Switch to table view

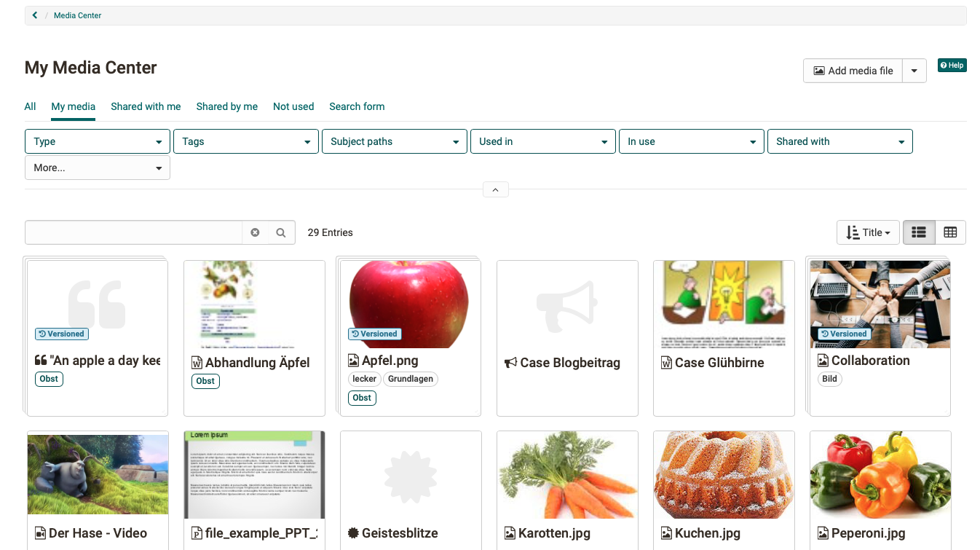click(949, 232)
